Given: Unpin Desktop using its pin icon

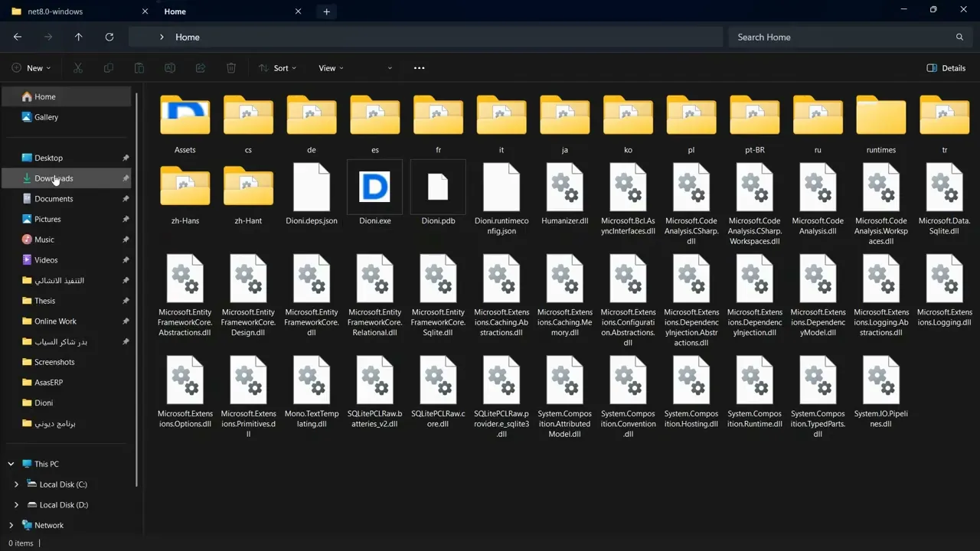Looking at the screenshot, I should tap(126, 158).
